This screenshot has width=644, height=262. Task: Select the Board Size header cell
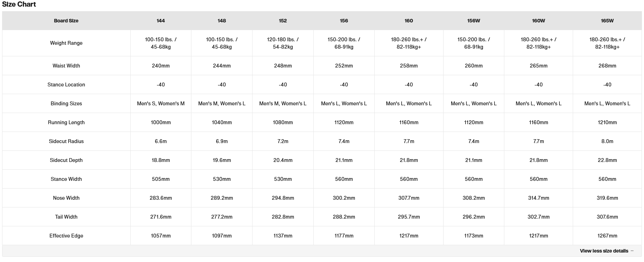pyautogui.click(x=66, y=21)
